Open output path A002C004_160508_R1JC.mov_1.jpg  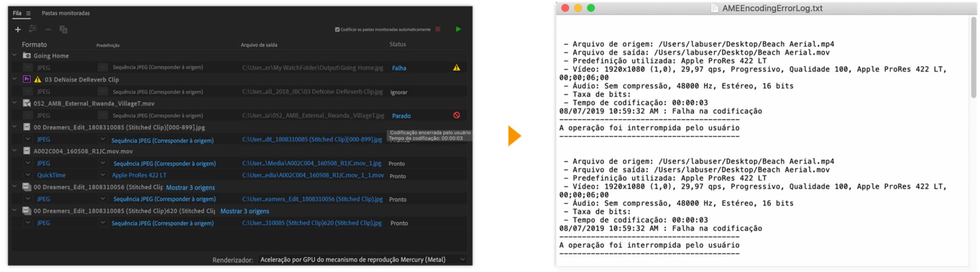311,163
